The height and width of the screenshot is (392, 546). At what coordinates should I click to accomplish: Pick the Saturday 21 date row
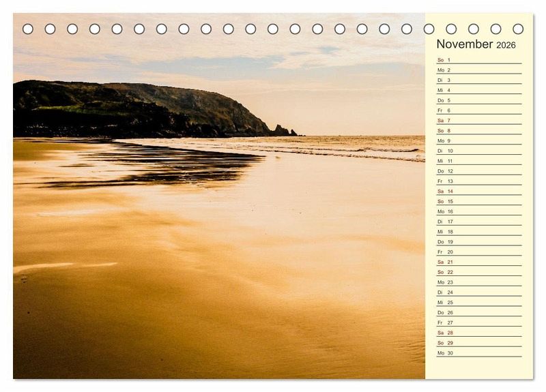tap(478, 262)
